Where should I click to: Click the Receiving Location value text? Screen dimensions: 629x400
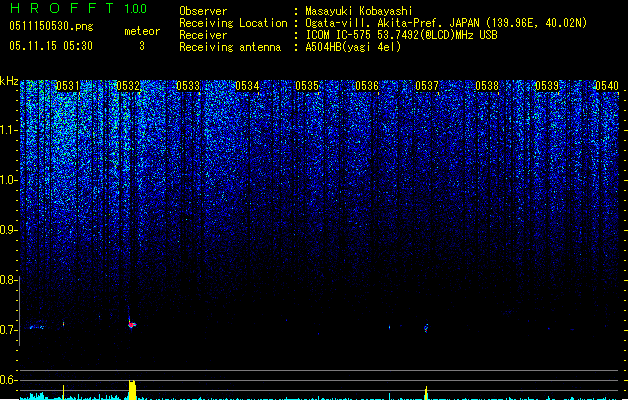[446, 23]
